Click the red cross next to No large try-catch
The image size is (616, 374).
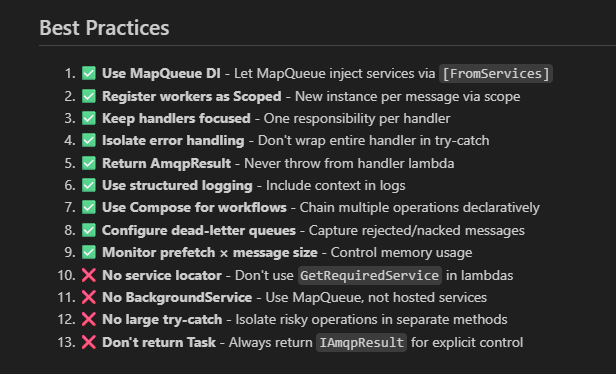89,319
